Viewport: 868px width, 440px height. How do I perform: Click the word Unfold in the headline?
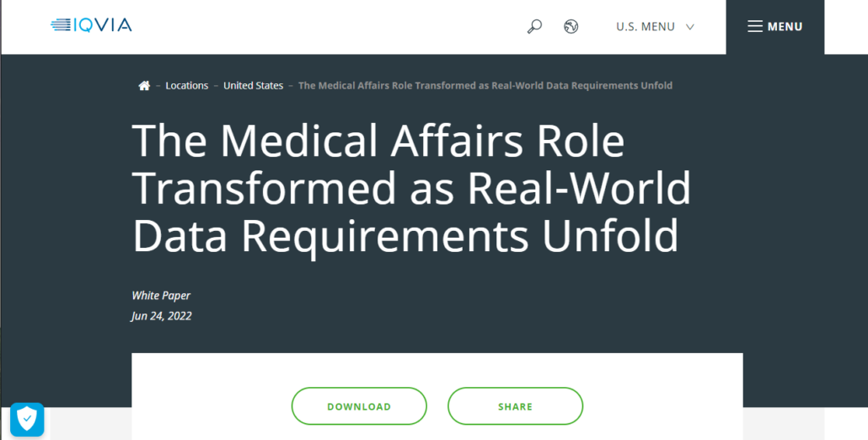tap(610, 236)
